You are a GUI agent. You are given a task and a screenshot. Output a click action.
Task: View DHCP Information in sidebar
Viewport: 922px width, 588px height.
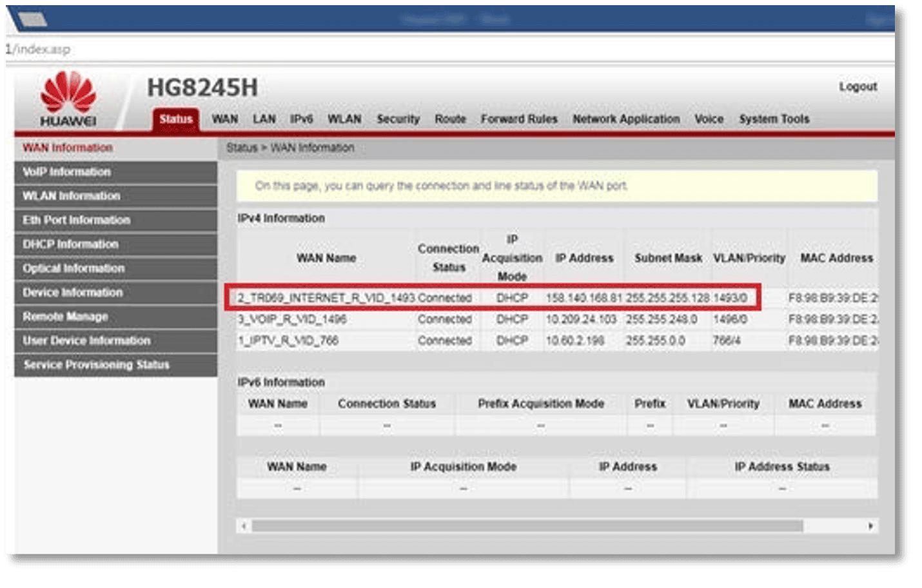71,244
